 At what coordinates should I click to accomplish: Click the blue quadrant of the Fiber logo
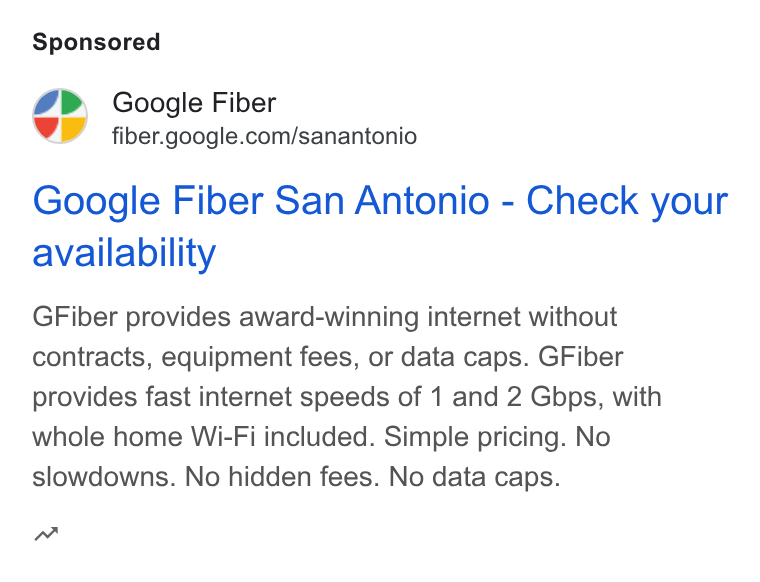tap(48, 103)
